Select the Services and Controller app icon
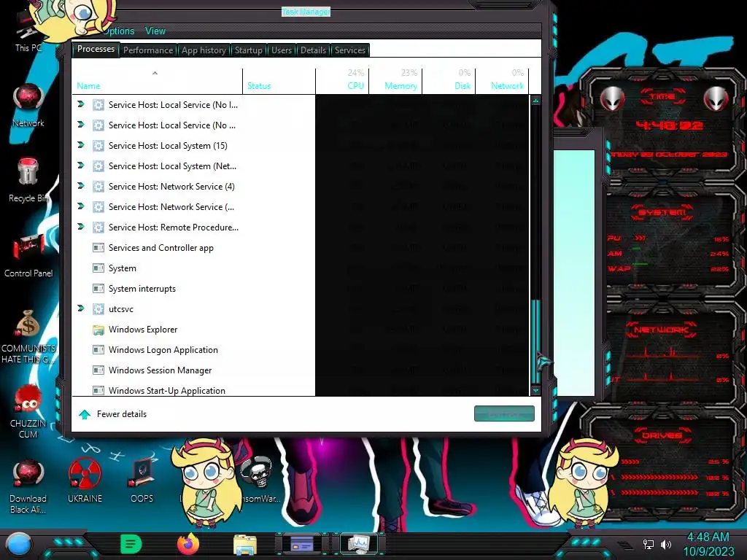The width and height of the screenshot is (747, 560). coord(98,248)
